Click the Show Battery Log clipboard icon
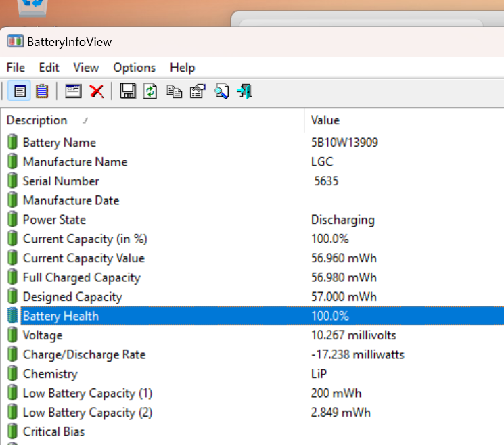 (x=42, y=91)
